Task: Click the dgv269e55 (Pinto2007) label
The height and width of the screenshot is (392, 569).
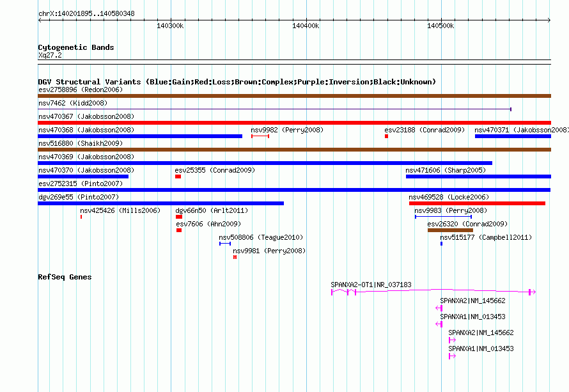Action: click(79, 197)
